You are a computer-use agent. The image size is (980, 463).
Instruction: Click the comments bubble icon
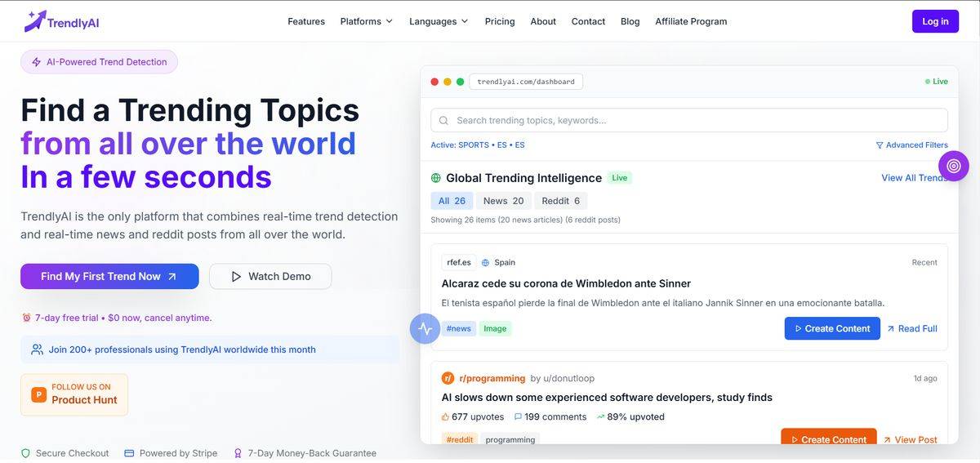tap(518, 416)
